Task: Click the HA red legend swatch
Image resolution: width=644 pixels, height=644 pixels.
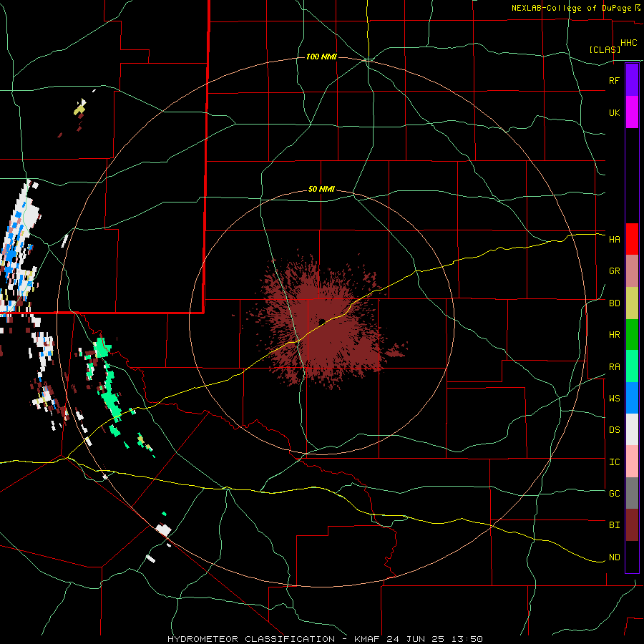Action: point(632,239)
